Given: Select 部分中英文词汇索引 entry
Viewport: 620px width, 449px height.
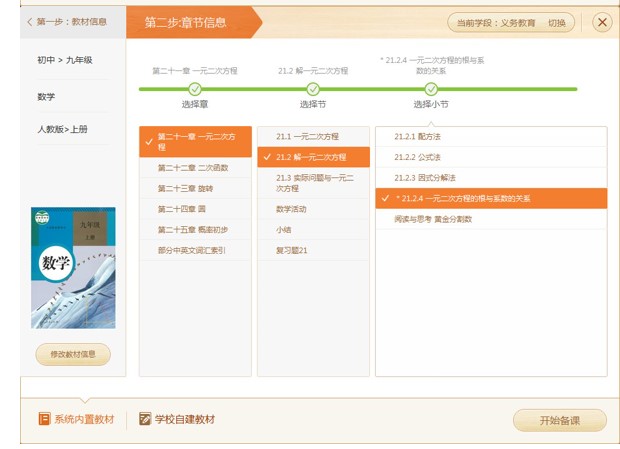Looking at the screenshot, I should (195, 250).
